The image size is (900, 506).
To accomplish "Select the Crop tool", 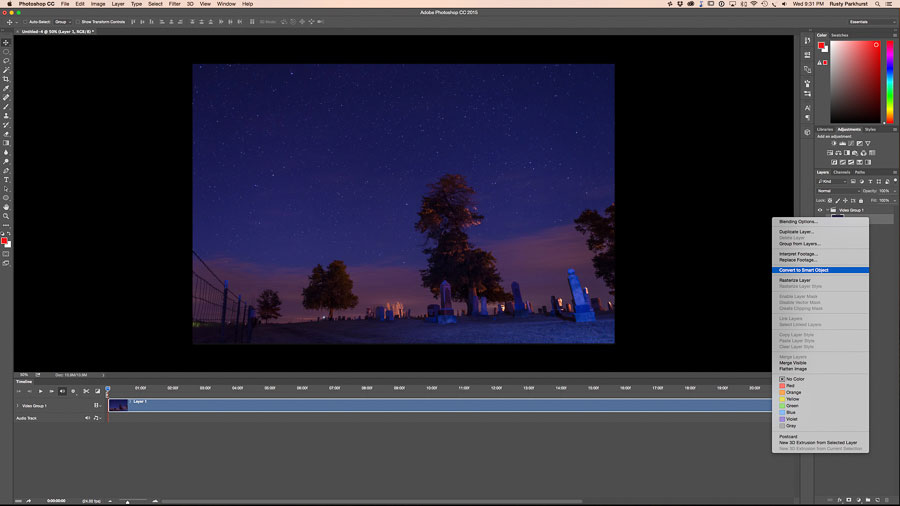I will (6, 79).
